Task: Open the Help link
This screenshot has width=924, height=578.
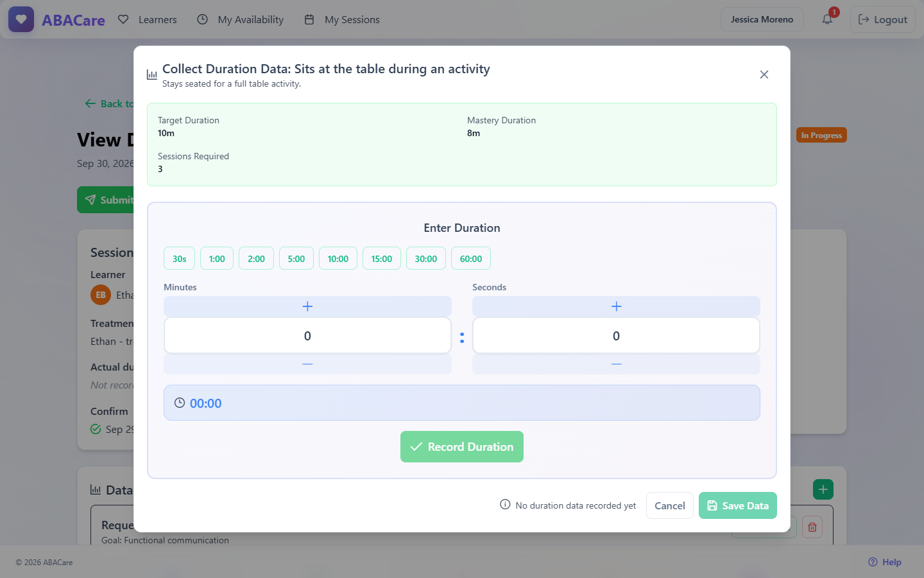Action: (x=885, y=562)
